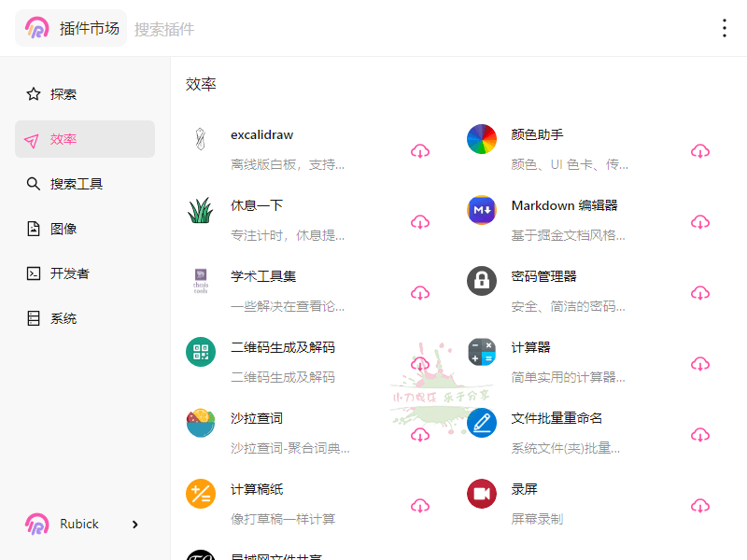
Task: Click the 文件批量重命名 pencil icon
Action: pos(481,424)
